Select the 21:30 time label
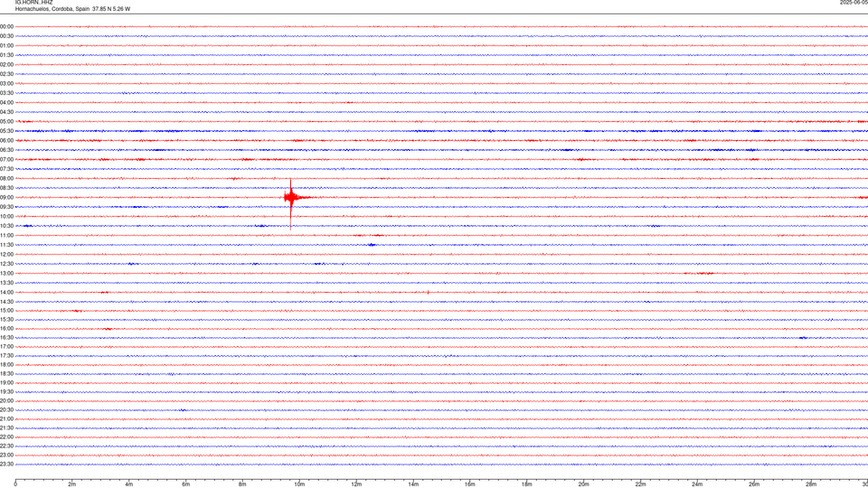Screen dimensions: 868x488 tap(6, 428)
